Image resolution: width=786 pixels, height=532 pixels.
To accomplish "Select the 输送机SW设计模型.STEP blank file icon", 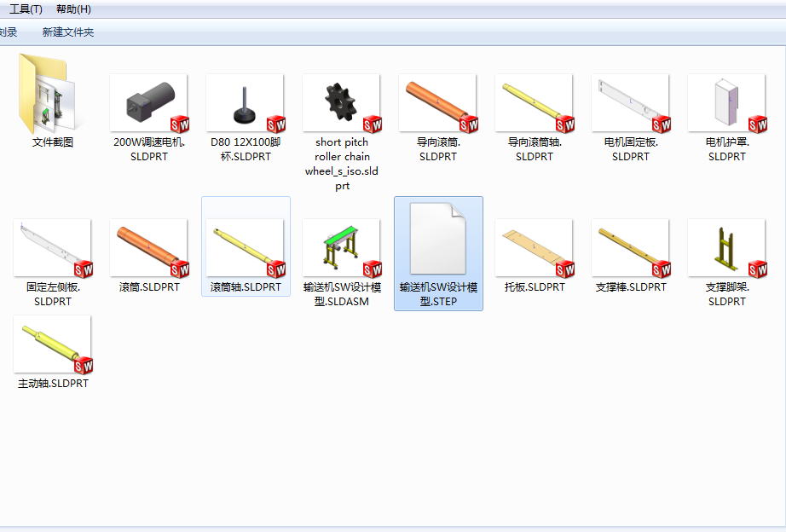I will (x=437, y=239).
